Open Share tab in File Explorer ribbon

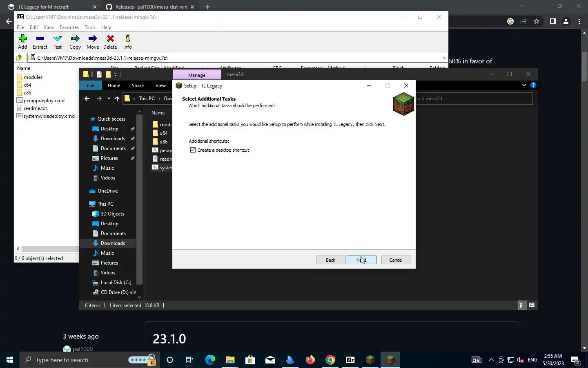coord(138,85)
